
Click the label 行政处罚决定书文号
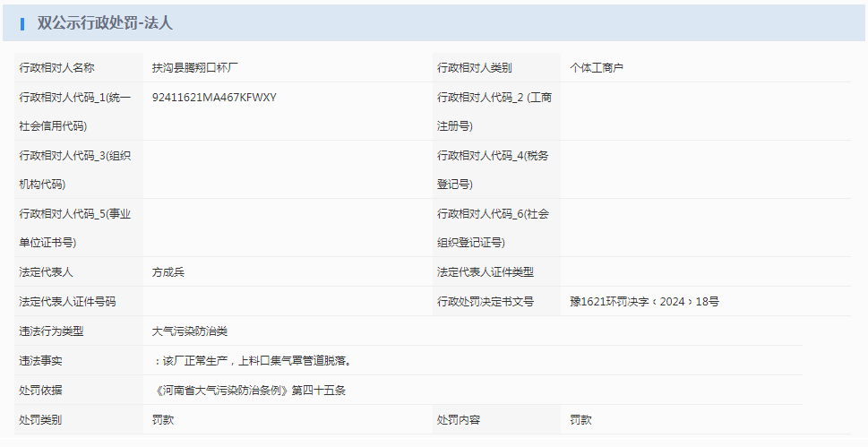[486, 302]
